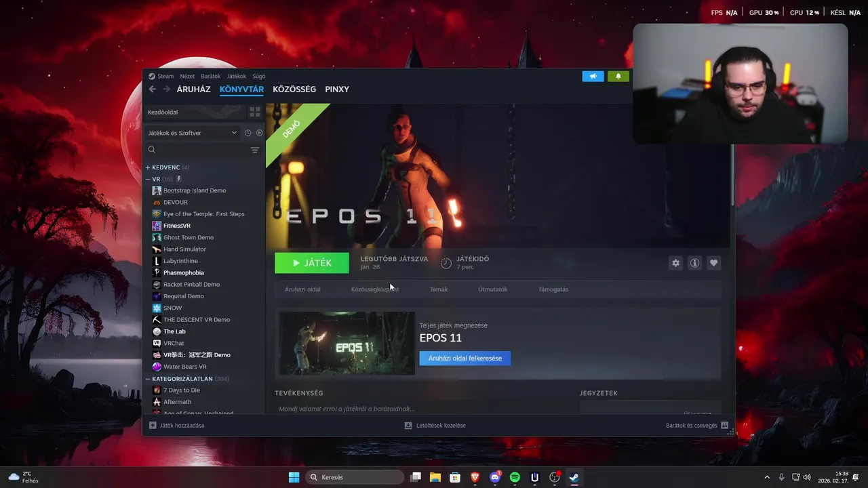Viewport: 868px width, 488px height.
Task: Select THE DESCENT VR Demo
Action: [x=196, y=320]
